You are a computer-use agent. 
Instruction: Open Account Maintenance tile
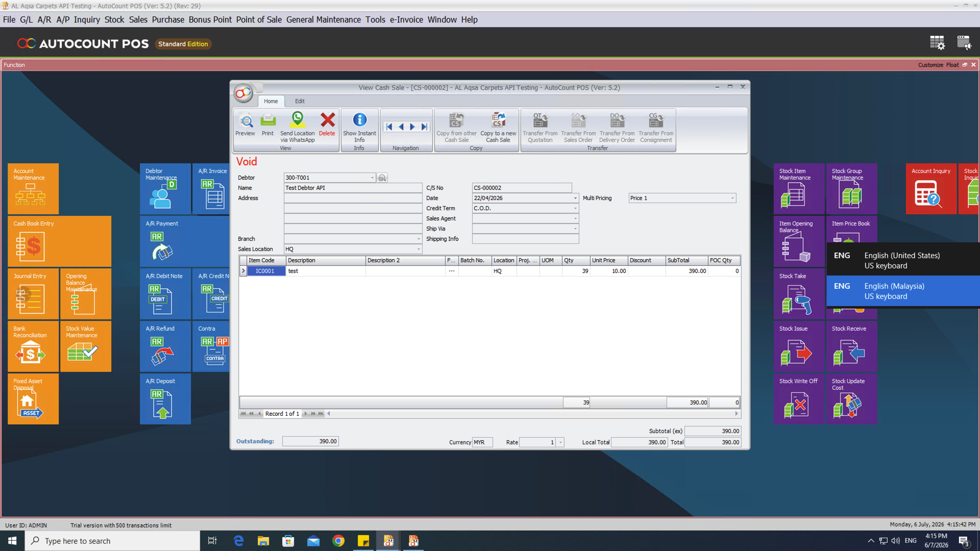(x=33, y=189)
